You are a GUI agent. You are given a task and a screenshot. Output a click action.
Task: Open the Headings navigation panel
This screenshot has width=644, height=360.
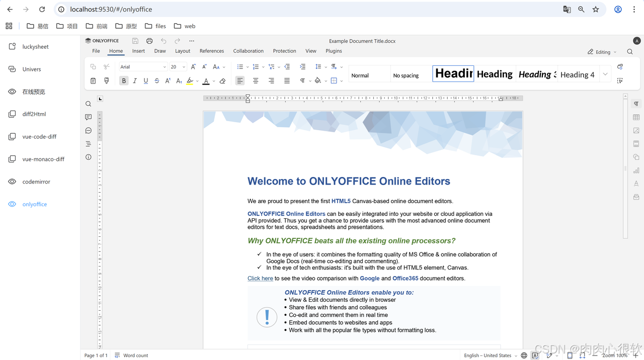point(88,144)
